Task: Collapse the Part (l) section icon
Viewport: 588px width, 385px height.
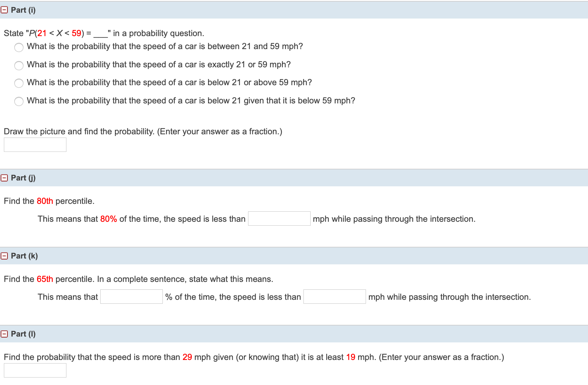Action: coord(5,334)
